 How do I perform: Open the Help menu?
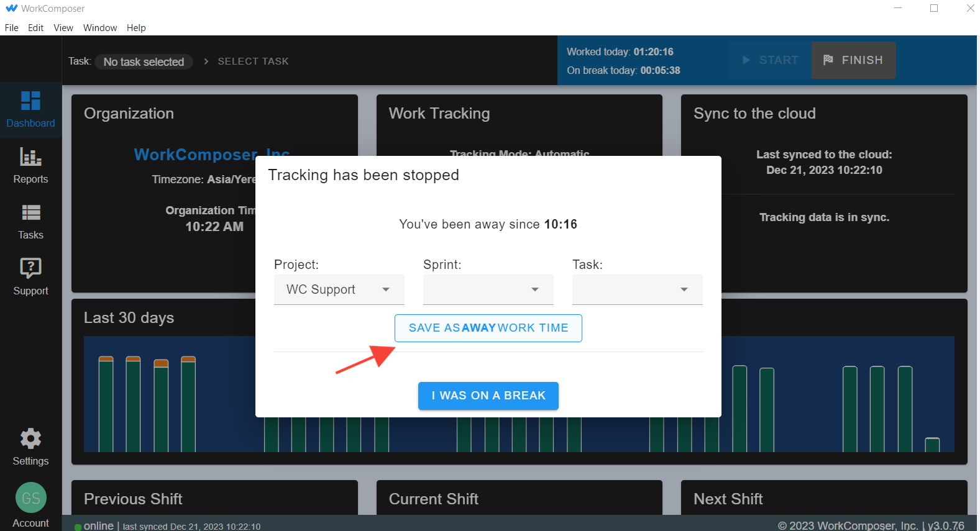[136, 28]
